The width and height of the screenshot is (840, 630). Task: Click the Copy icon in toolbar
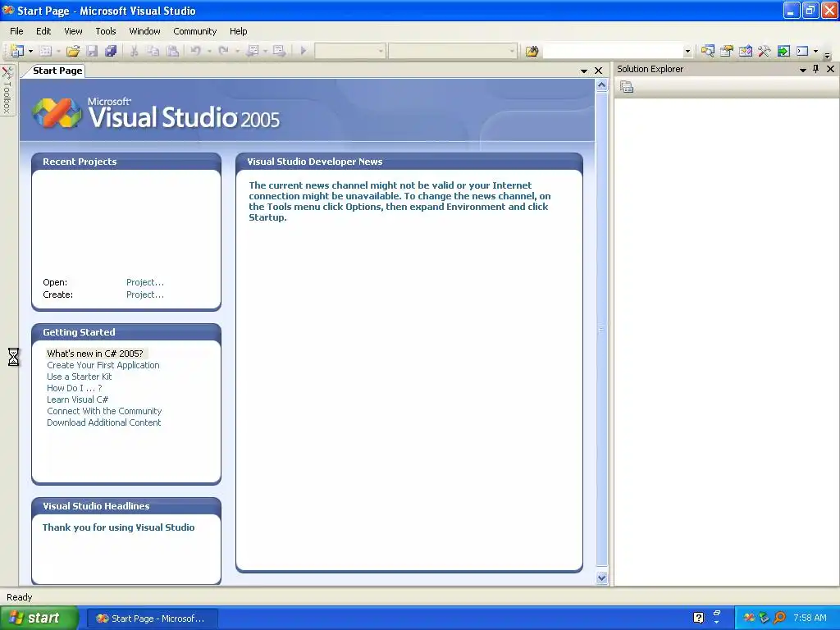(153, 51)
